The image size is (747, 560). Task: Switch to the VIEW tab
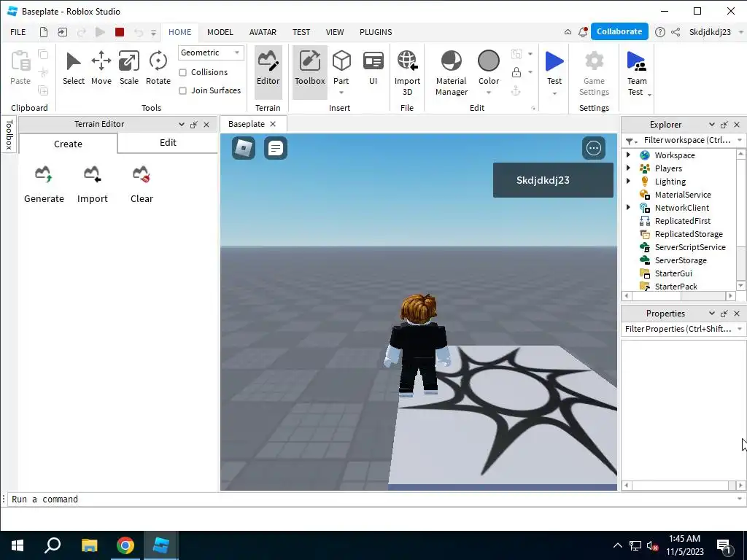(x=334, y=32)
